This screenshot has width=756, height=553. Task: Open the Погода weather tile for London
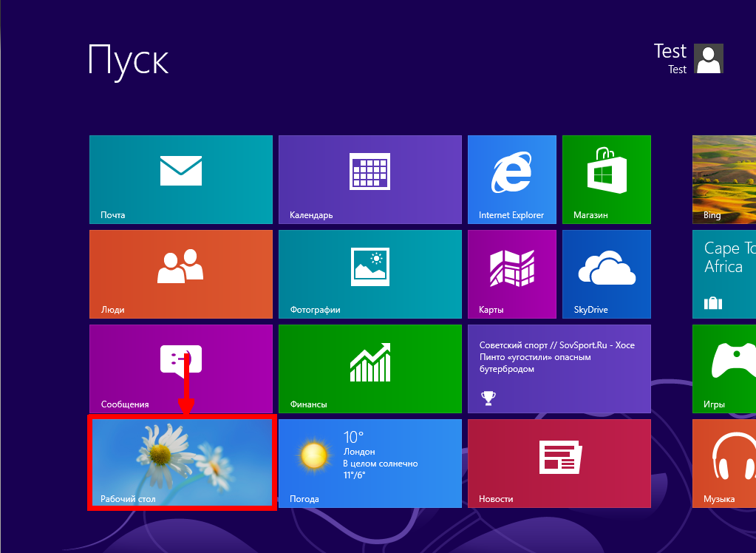(370, 464)
